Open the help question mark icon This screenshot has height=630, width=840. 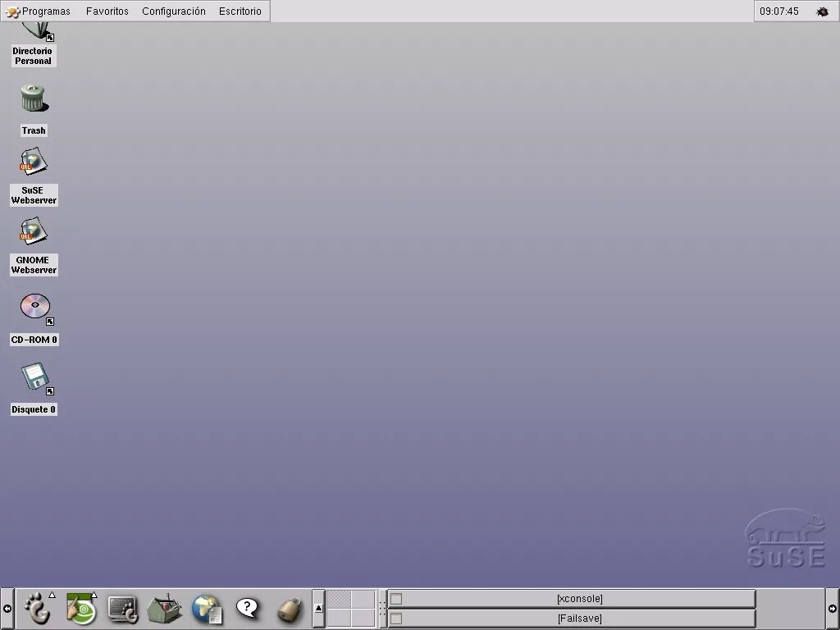(247, 609)
